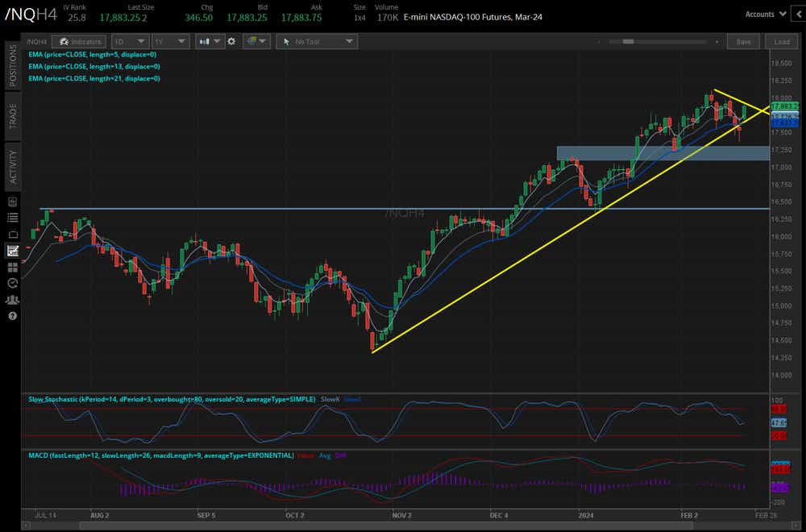Screen dimensions: 806x532
Task: Open the chart grid icon in left sidebar
Action: pyautogui.click(x=11, y=251)
